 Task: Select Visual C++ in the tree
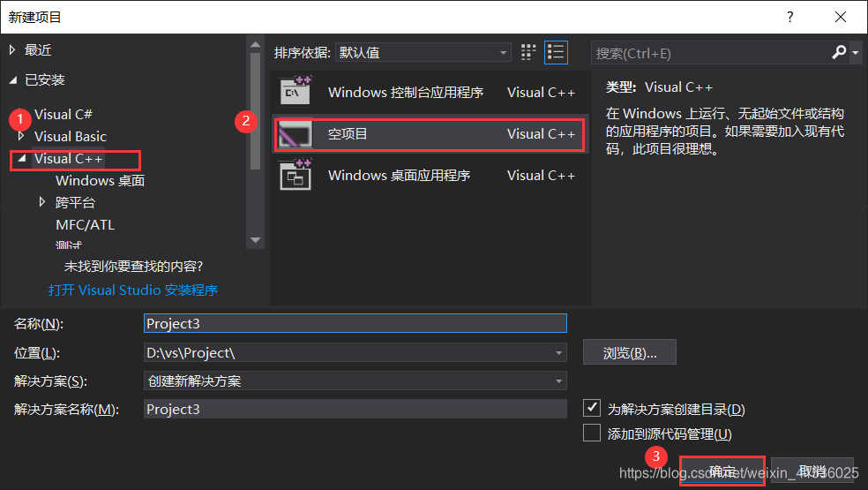click(x=68, y=159)
